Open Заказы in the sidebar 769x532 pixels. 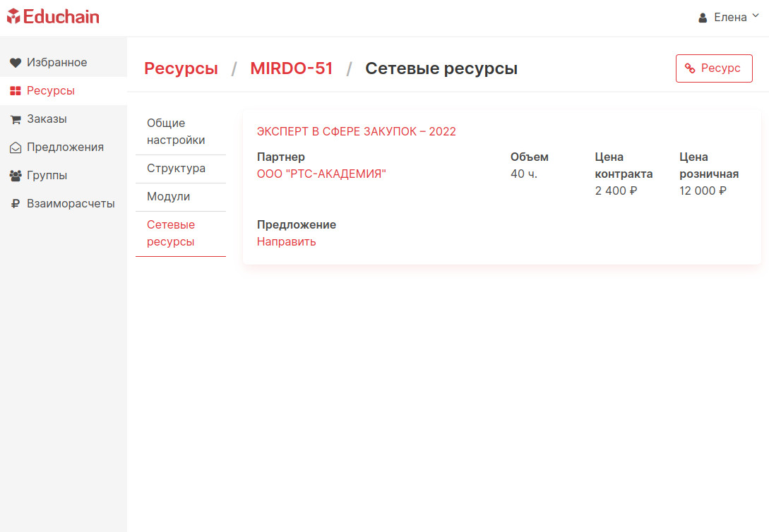(x=64, y=119)
